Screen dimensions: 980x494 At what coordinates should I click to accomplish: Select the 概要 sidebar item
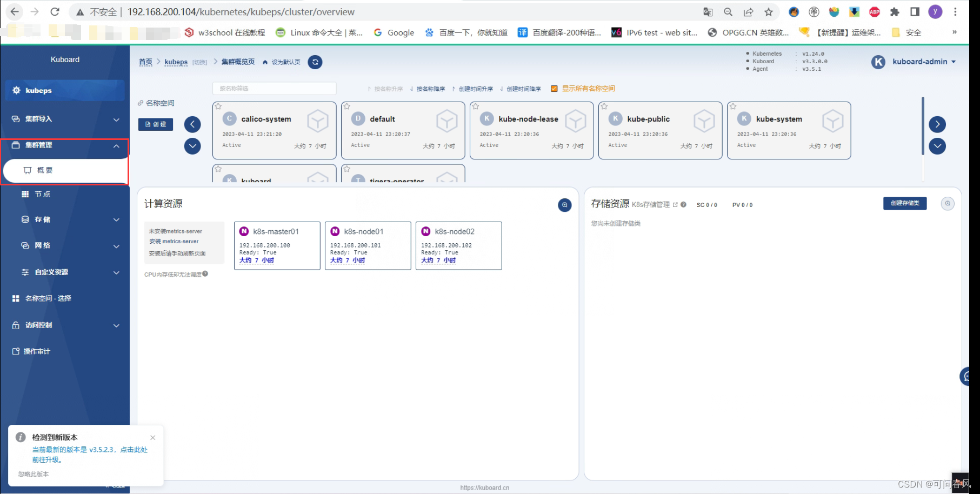pyautogui.click(x=65, y=170)
